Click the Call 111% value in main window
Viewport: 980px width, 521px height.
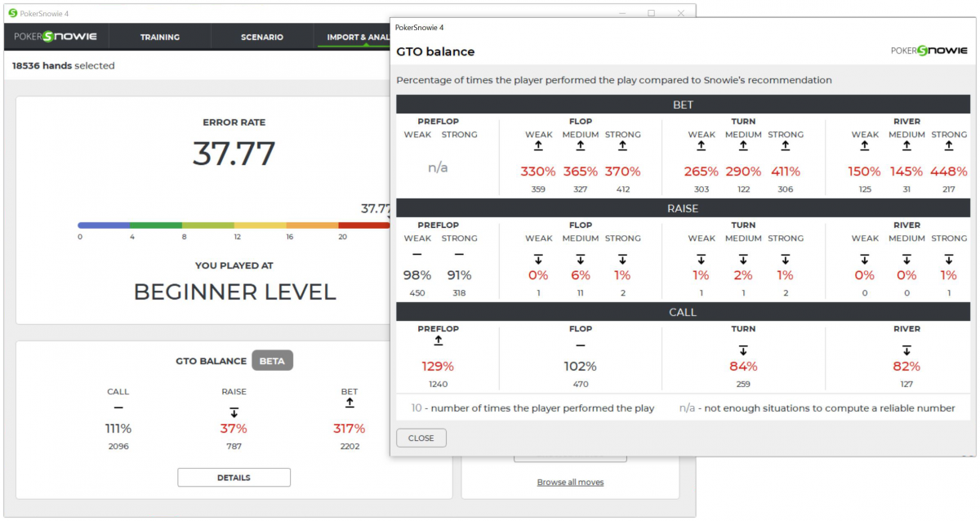[x=118, y=429]
